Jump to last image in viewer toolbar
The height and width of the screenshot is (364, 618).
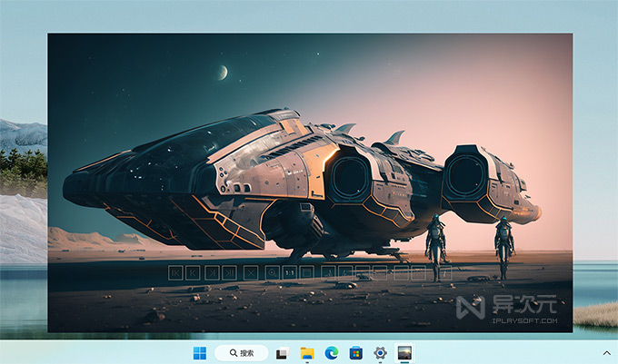[x=229, y=271]
